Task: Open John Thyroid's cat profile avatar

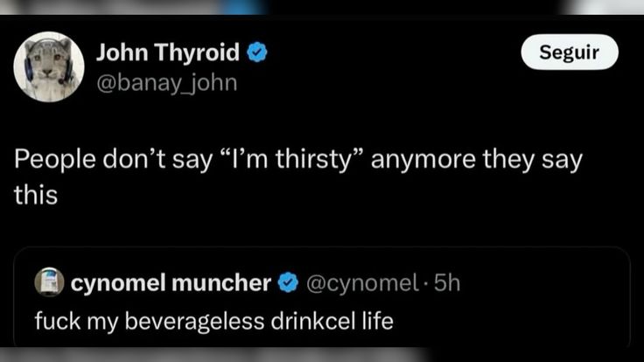Action: 49,67
